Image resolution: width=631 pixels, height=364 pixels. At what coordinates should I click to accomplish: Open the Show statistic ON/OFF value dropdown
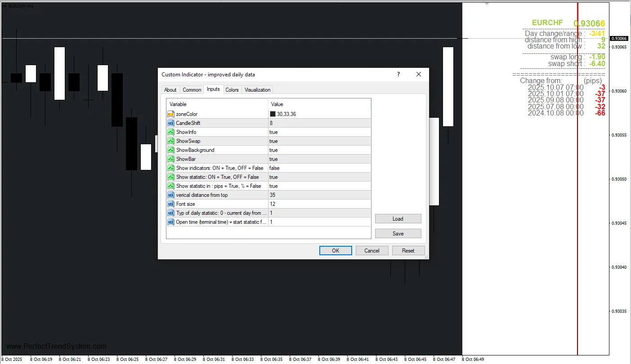(x=319, y=177)
